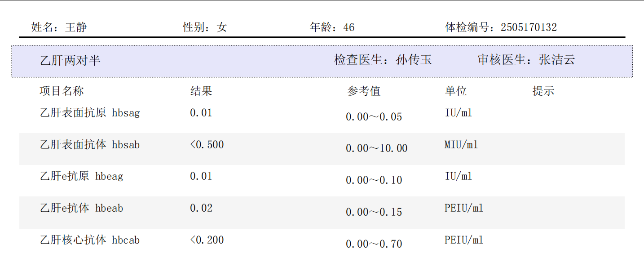Click the hbeab result value 0.02
The height and width of the screenshot is (267, 644).
pyautogui.click(x=201, y=208)
